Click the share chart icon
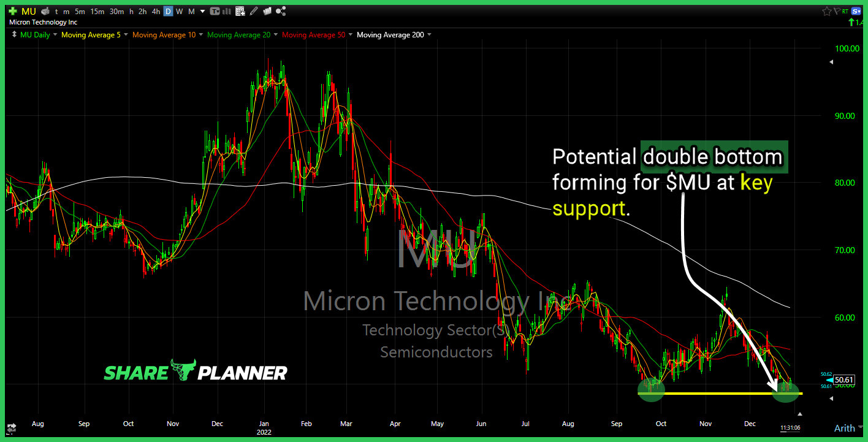The image size is (868, 442). [x=281, y=11]
